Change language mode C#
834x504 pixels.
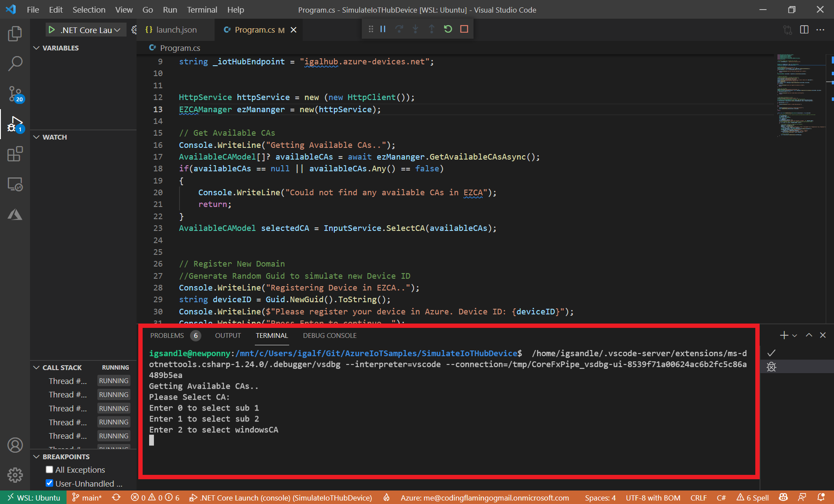coord(721,497)
